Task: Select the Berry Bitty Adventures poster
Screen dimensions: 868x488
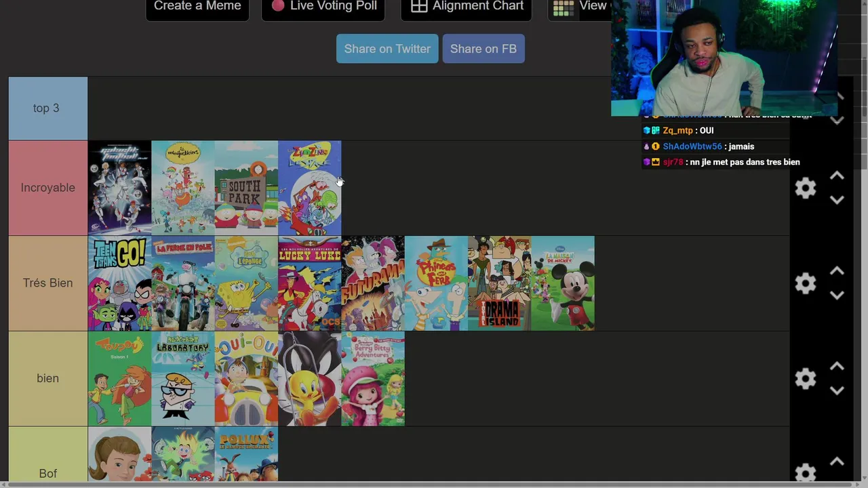Action: (x=372, y=378)
